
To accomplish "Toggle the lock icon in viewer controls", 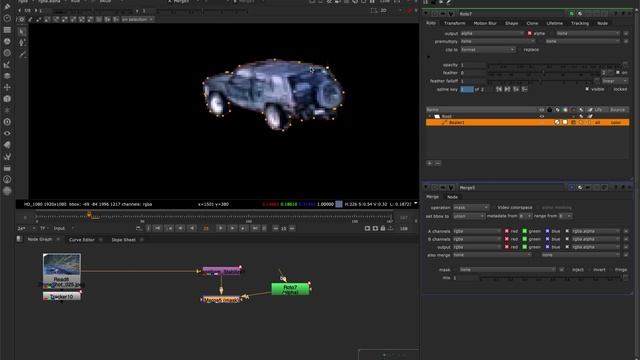I will point(383,229).
